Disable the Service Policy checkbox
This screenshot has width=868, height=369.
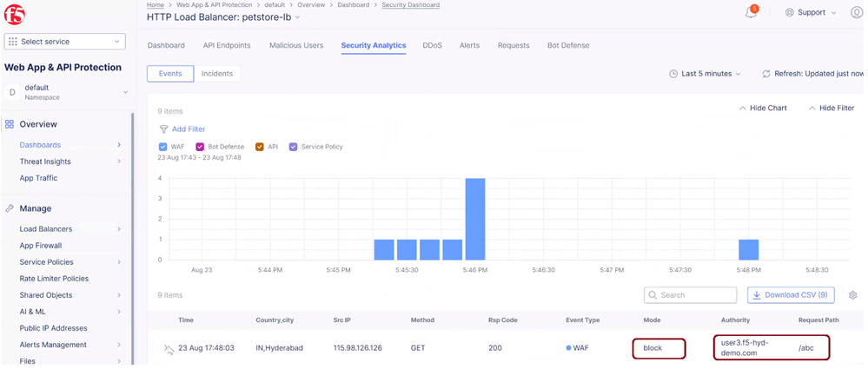293,147
